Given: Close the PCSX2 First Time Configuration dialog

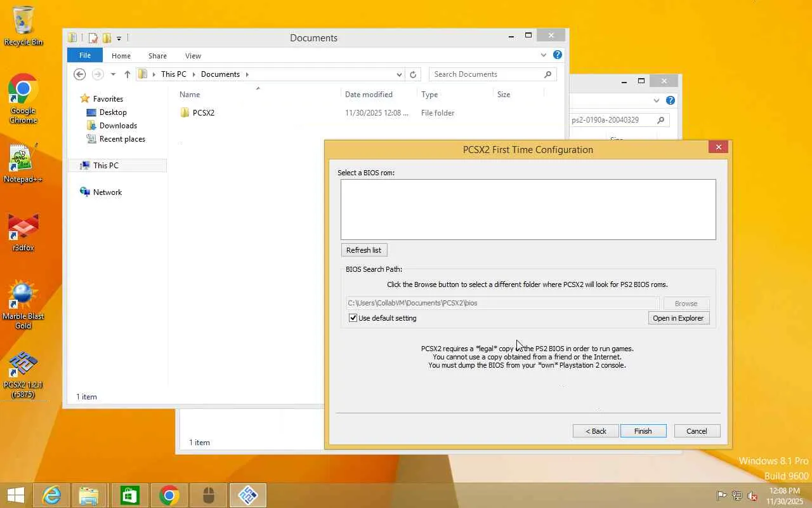Looking at the screenshot, I should (718, 147).
